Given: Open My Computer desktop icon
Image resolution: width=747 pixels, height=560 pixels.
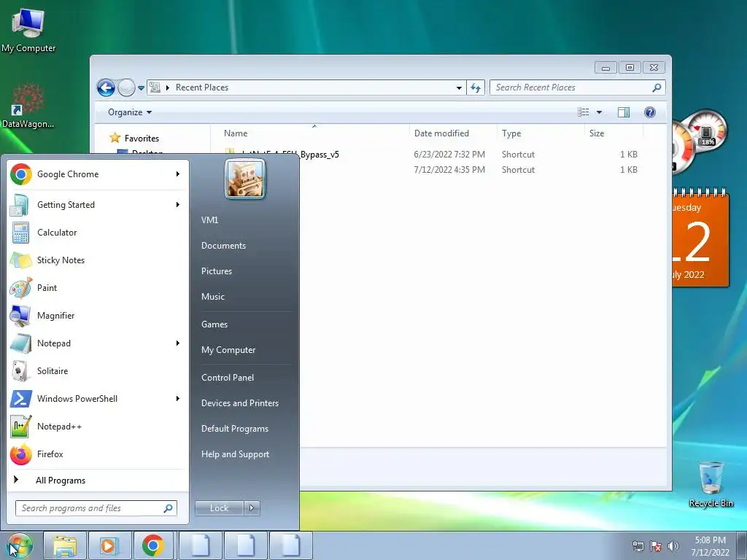Looking at the screenshot, I should [28, 30].
